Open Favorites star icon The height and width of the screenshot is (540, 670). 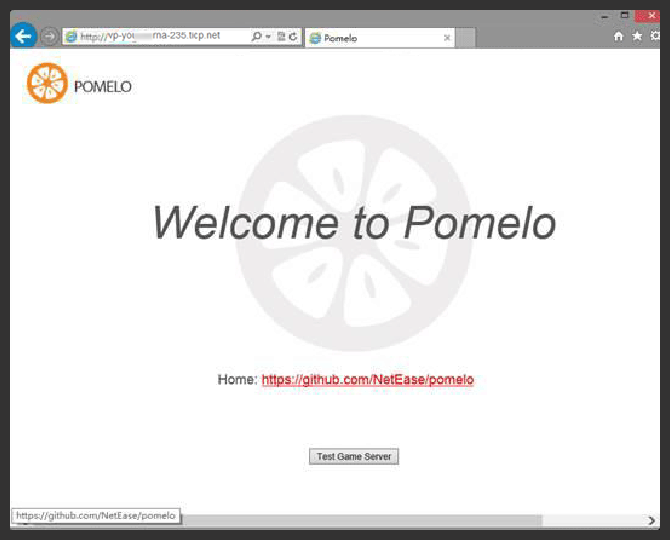(x=637, y=36)
